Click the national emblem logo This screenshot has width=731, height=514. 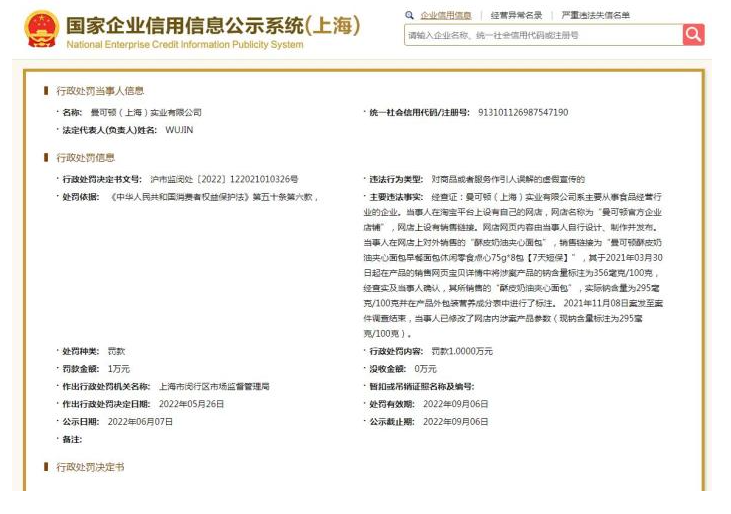tap(42, 29)
